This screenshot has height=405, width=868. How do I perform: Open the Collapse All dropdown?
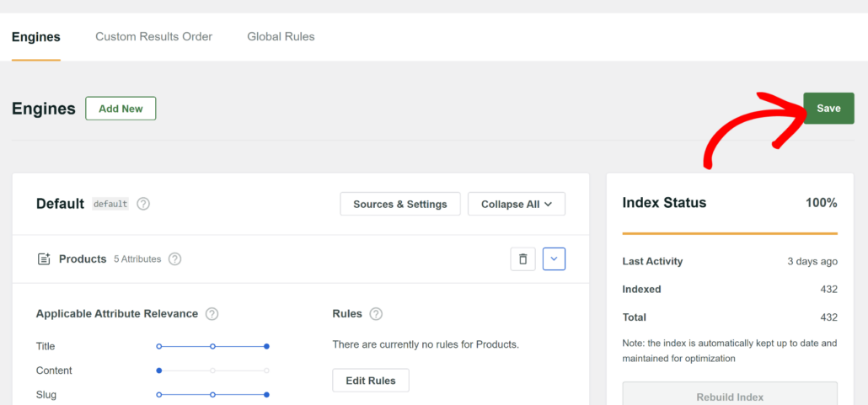[516, 204]
